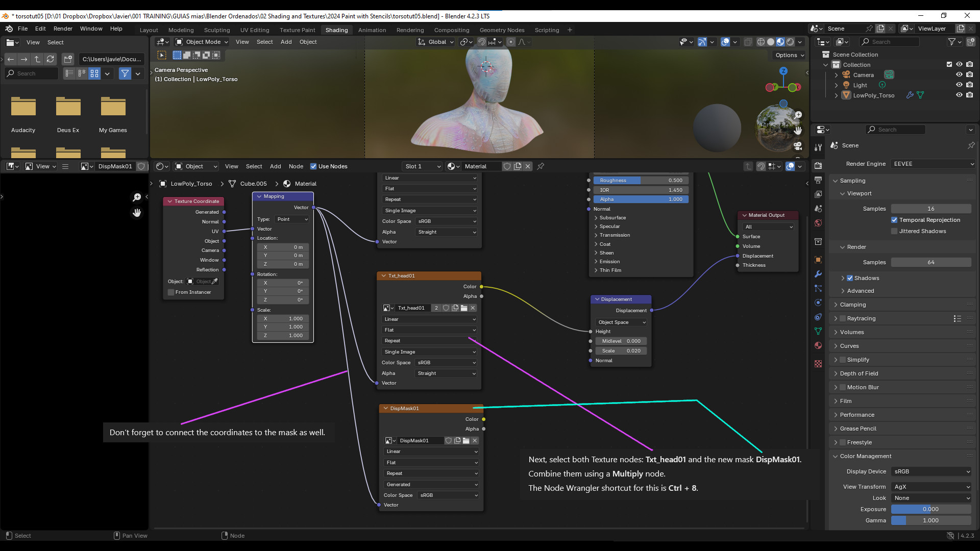Open the Texture properties checker tab
Viewport: 980px width, 551px height.
818,364
